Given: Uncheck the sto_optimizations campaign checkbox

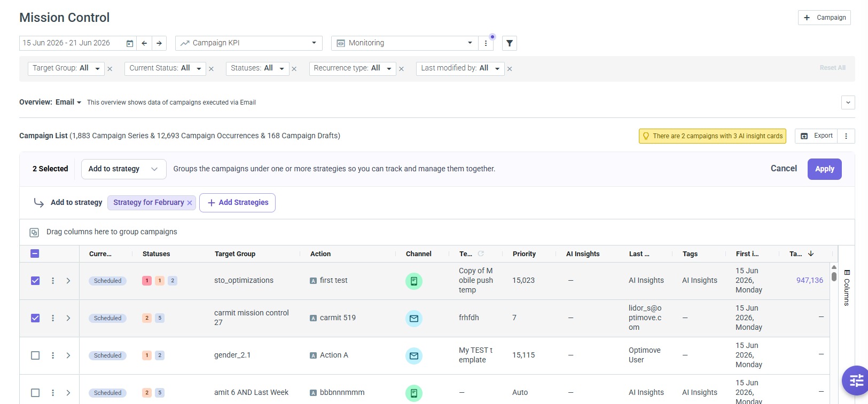Looking at the screenshot, I should [35, 281].
